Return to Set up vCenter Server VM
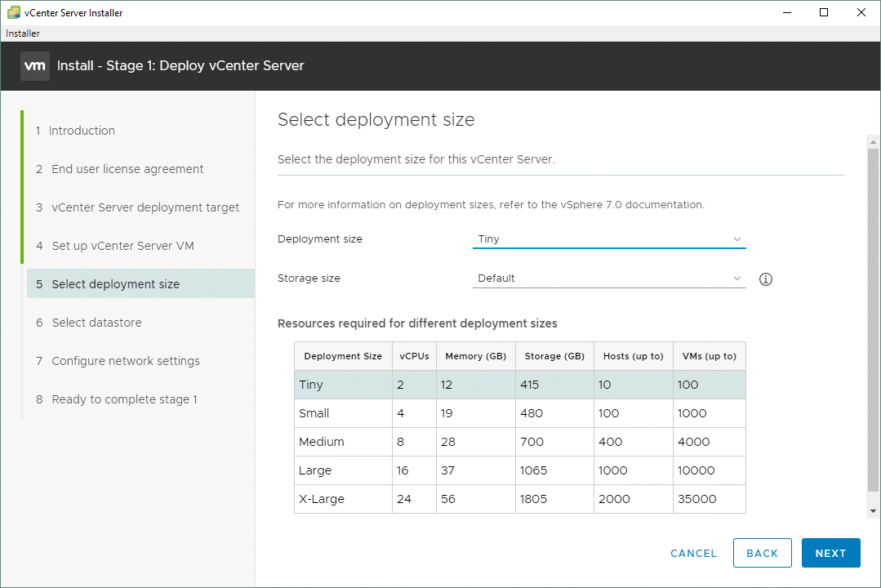The height and width of the screenshot is (588, 881). (122, 246)
